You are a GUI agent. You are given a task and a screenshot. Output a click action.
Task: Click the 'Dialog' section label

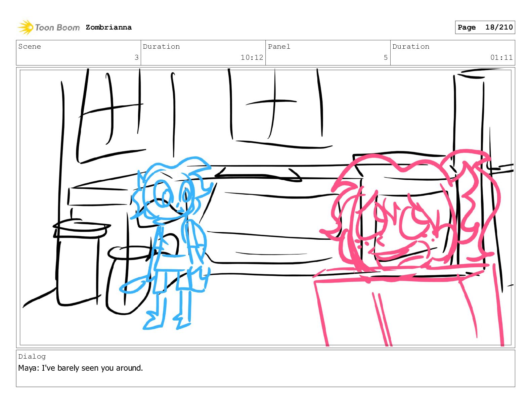coord(32,356)
